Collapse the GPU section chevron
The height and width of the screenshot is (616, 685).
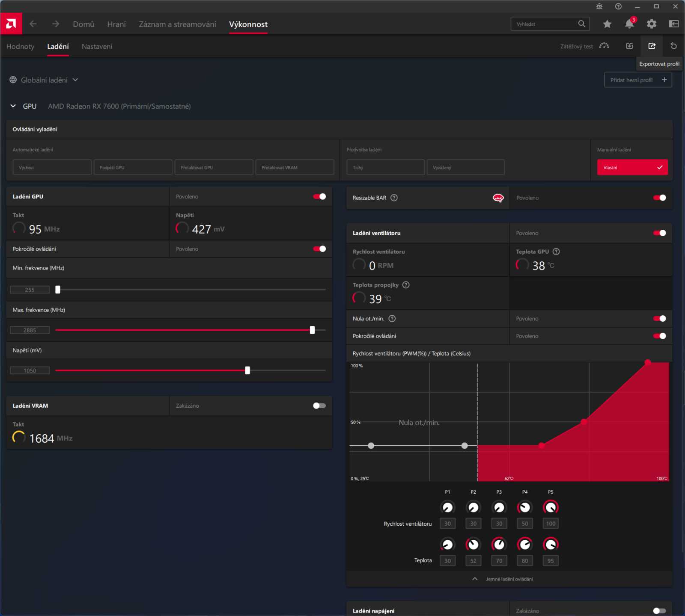pos(13,106)
